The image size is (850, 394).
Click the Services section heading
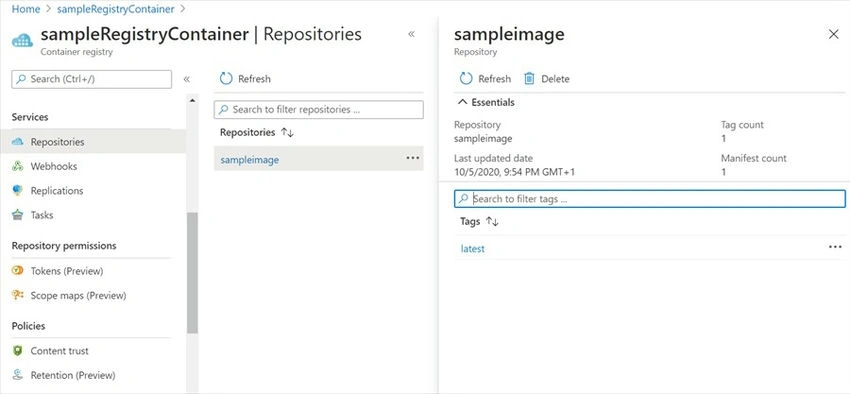[x=30, y=117]
